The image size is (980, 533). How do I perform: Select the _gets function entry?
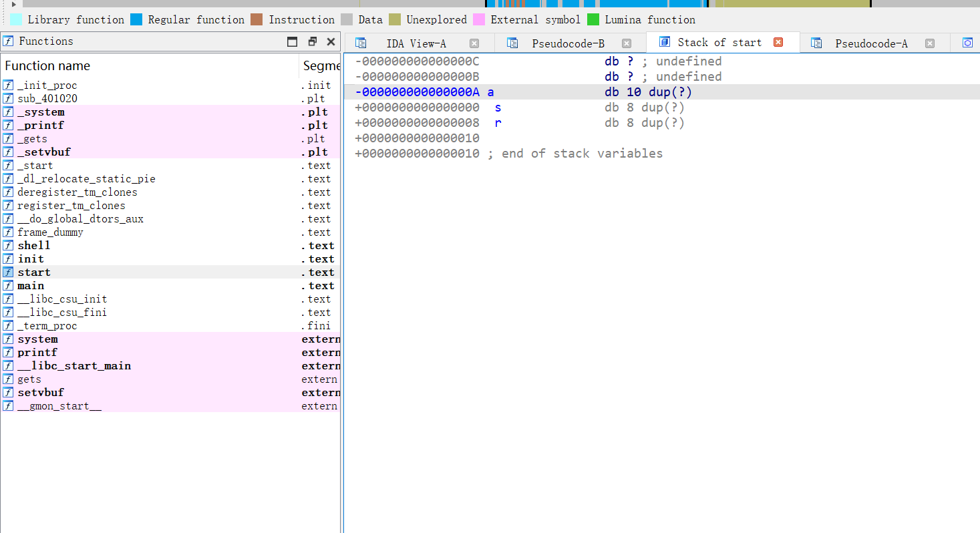coord(170,138)
